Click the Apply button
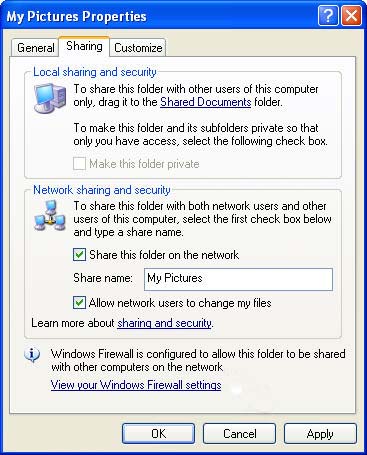Viewport: 367px width, 455px height. (320, 433)
